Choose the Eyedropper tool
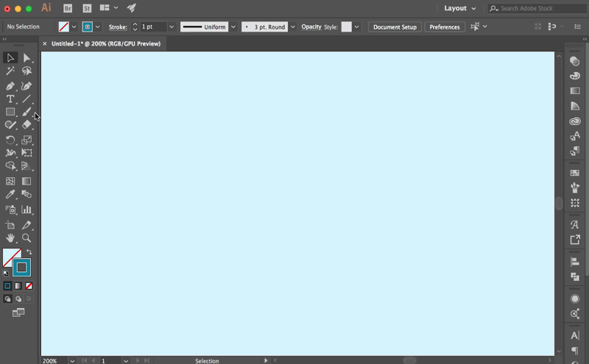Screen dimensions: 589x364 [x=10, y=195]
